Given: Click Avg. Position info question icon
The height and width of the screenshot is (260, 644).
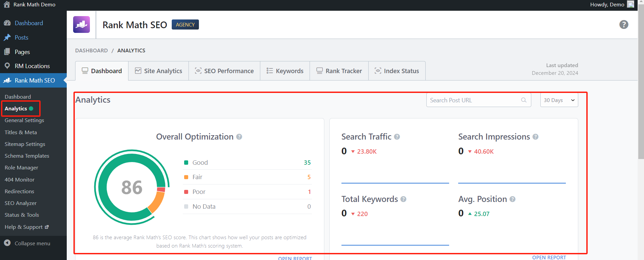Looking at the screenshot, I should coord(512,199).
